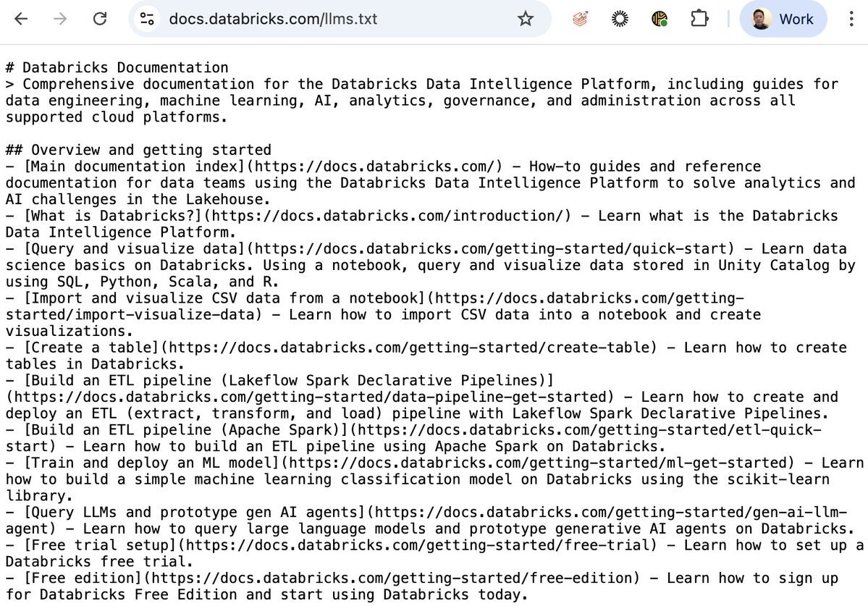Screen dimensions: 868x606
Task: Click the text 'AI challenges in the Lakehouse.'
Action: coord(138,199)
